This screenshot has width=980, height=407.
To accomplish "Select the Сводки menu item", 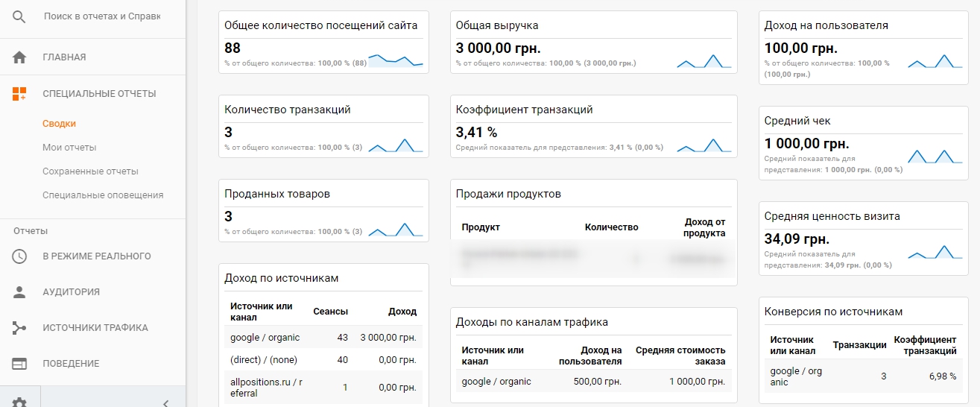I will [59, 124].
